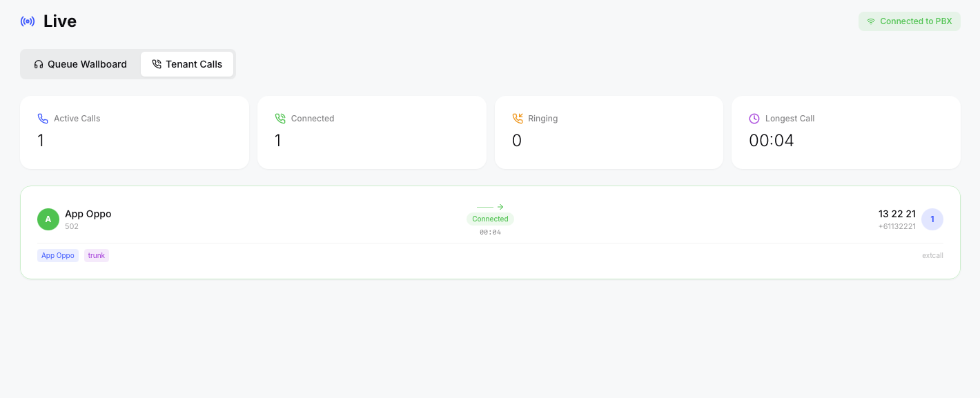Click the orange Ringing incoming-call icon
980x398 pixels.
coord(518,119)
